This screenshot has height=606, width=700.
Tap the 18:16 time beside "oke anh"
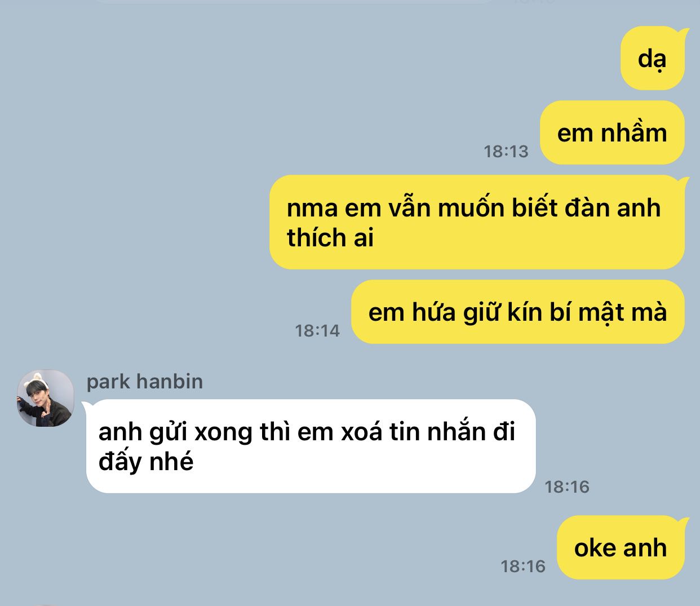(523, 566)
